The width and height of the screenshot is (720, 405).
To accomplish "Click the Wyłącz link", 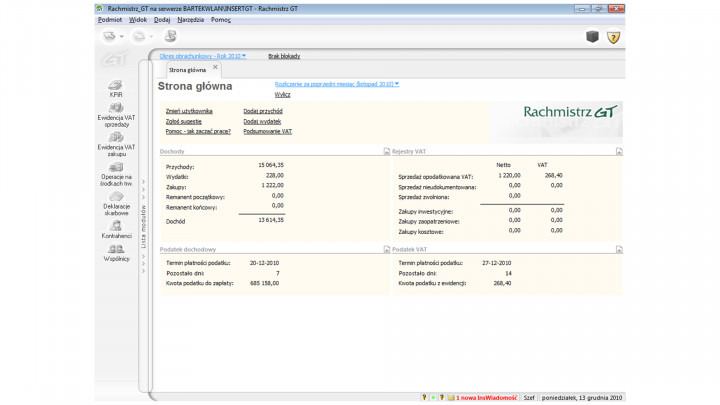I will coord(282,94).
